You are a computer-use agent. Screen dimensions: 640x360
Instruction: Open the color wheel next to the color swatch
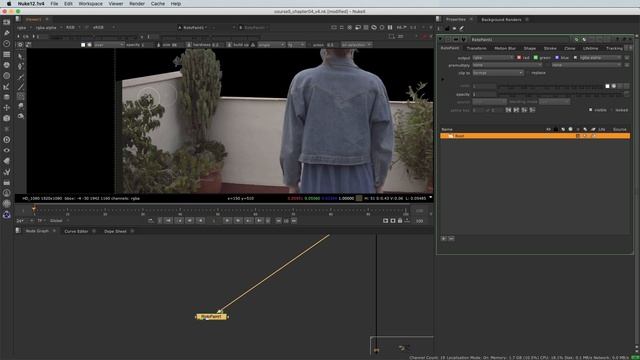click(x=613, y=86)
